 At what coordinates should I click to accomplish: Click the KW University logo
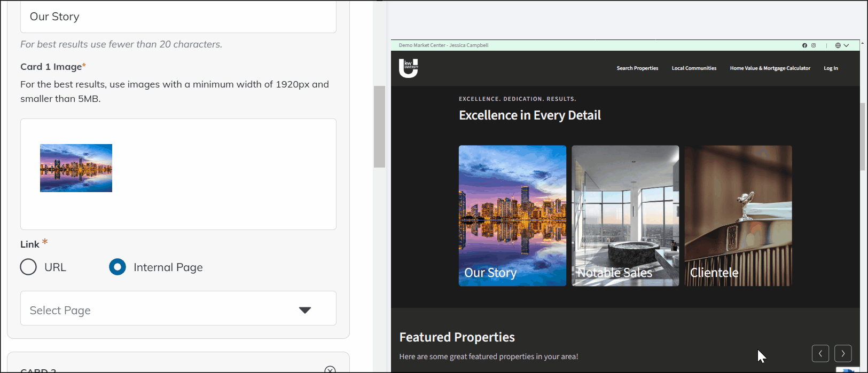[408, 68]
